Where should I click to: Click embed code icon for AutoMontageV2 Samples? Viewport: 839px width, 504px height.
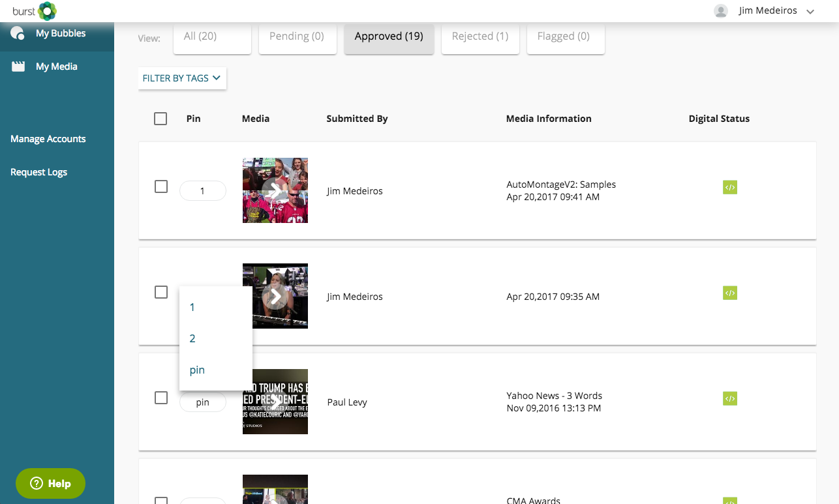coord(729,188)
